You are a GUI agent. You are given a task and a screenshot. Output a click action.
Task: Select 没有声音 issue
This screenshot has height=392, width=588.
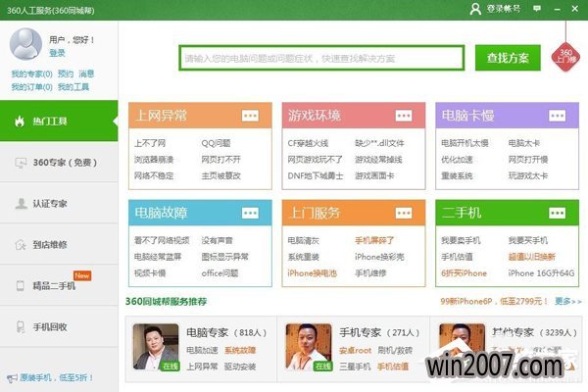[x=218, y=240]
